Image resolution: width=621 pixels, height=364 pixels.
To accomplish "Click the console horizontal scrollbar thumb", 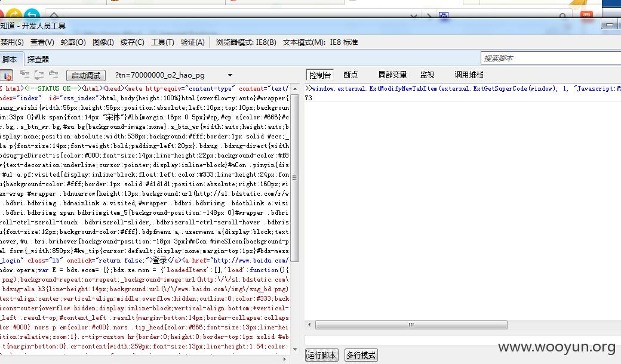I will 411,325.
